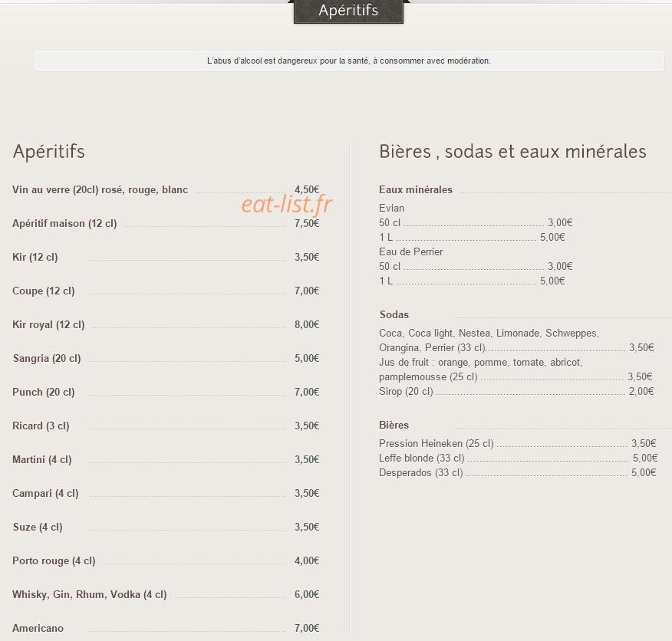
Task: Click the 7,50€ price of Apéritif maison
Action: pyautogui.click(x=307, y=223)
